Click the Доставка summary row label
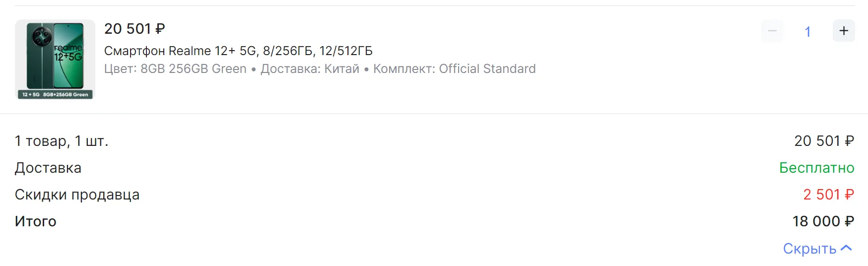868x266 pixels. click(48, 168)
